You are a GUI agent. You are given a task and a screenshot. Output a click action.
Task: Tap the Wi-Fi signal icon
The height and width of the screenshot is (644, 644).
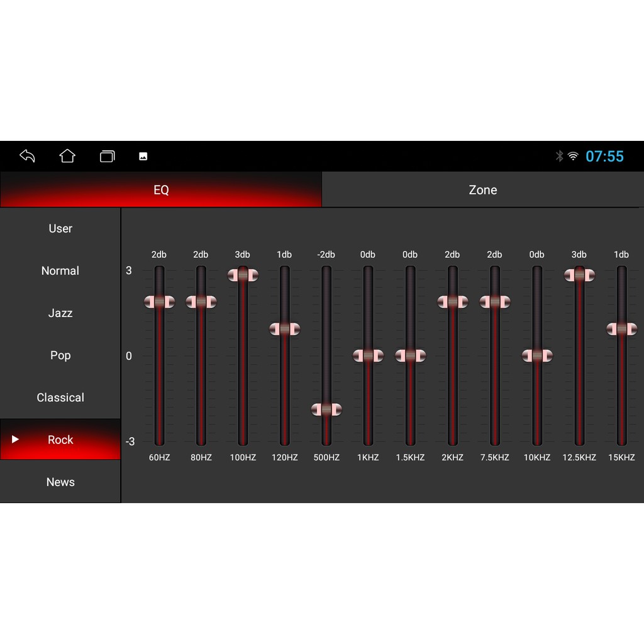[x=573, y=156]
